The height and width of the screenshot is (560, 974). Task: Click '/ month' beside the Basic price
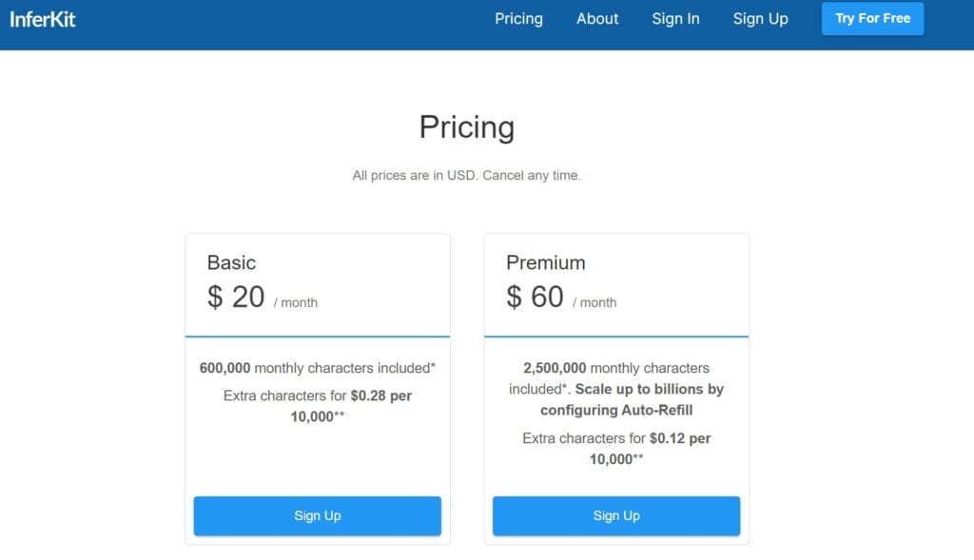point(296,303)
